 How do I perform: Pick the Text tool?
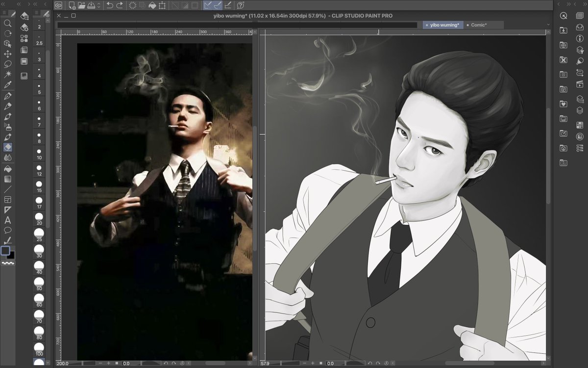tap(7, 220)
